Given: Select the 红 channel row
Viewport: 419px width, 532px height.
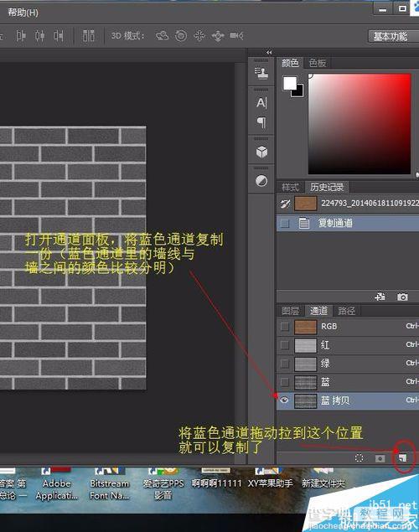Looking at the screenshot, I should [348, 345].
